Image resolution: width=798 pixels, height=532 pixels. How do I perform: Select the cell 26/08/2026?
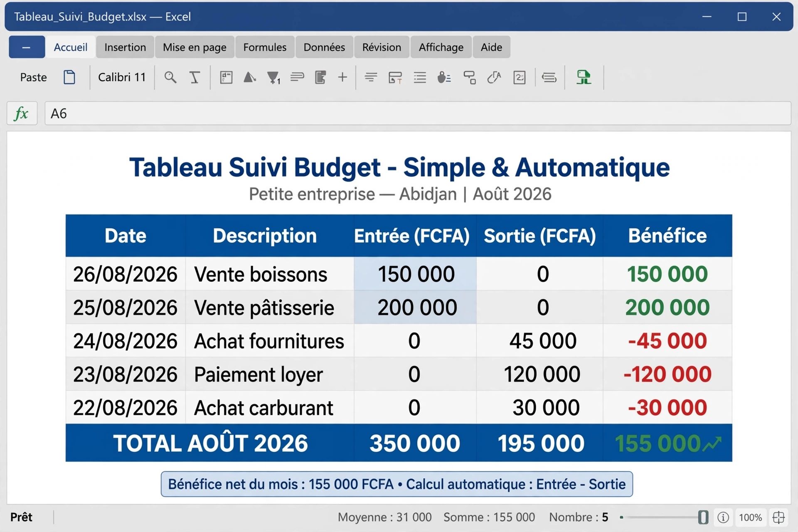(126, 274)
